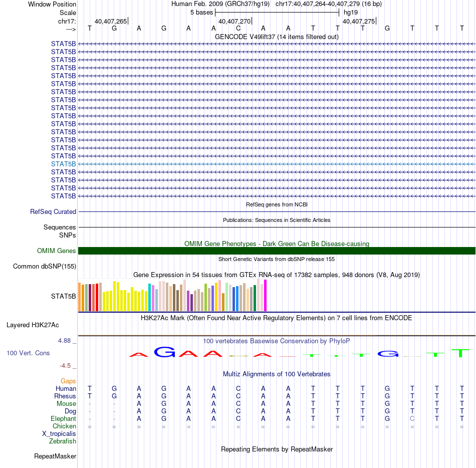Click the Dog species label
The image size is (476, 468).
pyautogui.click(x=70, y=411)
